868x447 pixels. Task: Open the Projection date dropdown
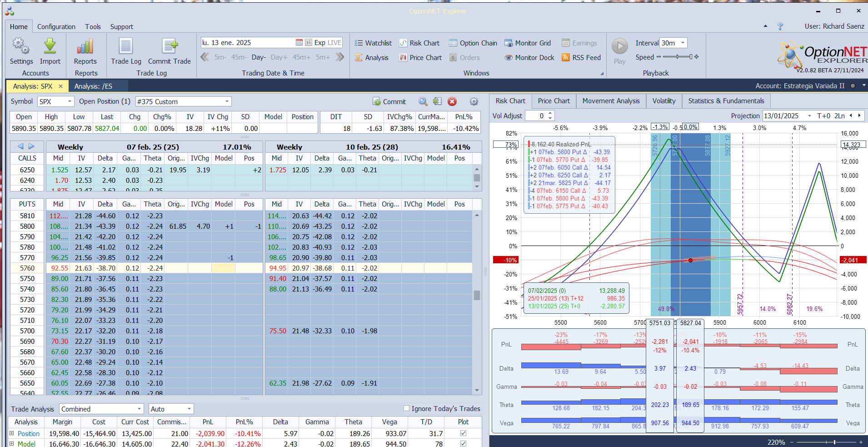click(x=809, y=116)
